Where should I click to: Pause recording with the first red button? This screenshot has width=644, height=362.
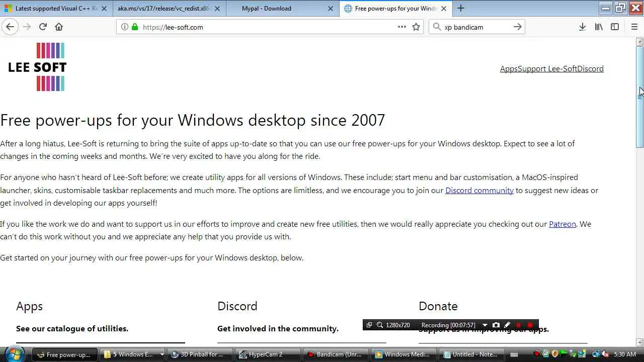(x=519, y=325)
